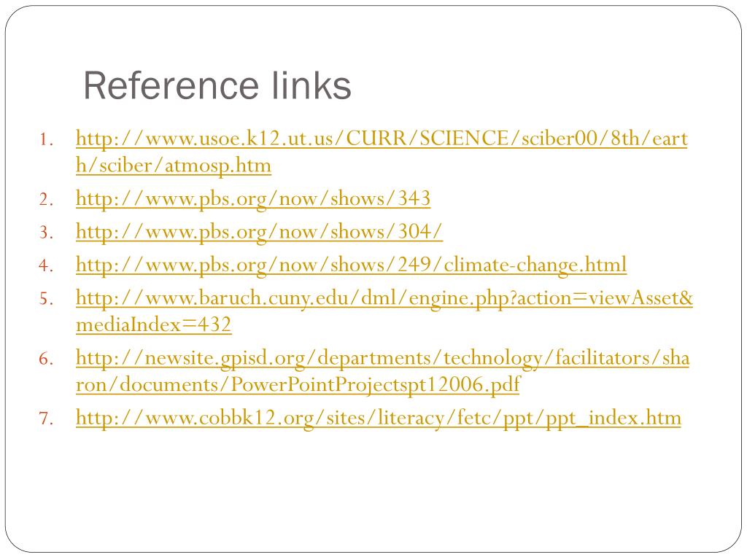This screenshot has width=747, height=560.
Task: Open the pbs.org now shows 343 link
Action: 253,199
